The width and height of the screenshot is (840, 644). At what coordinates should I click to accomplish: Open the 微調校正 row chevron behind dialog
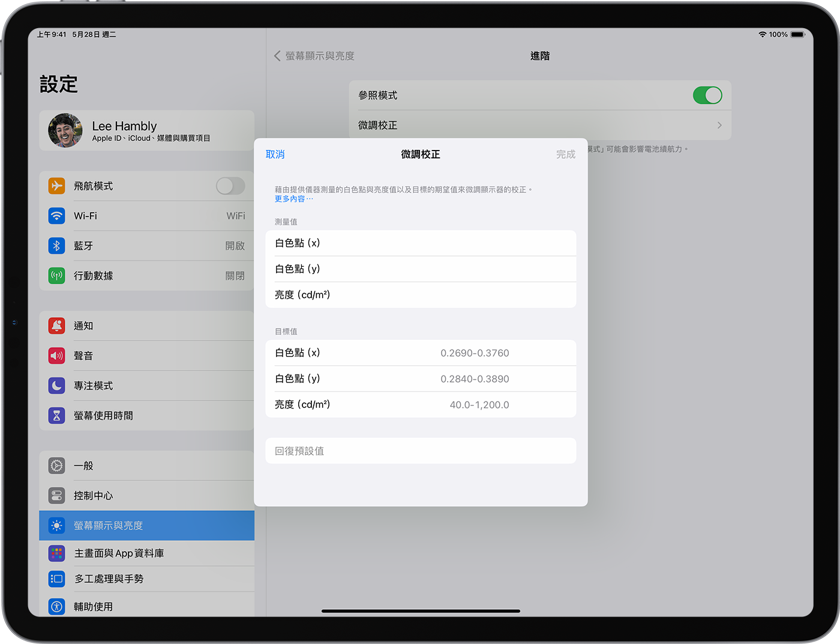(719, 125)
